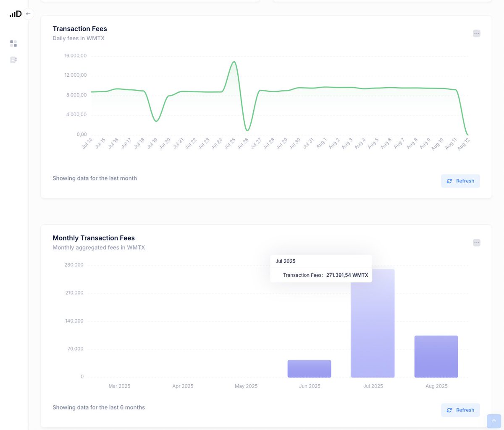Image resolution: width=504 pixels, height=430 pixels.
Task: Select the Aug 2025 bar in the monthly chart
Action: 436,356
